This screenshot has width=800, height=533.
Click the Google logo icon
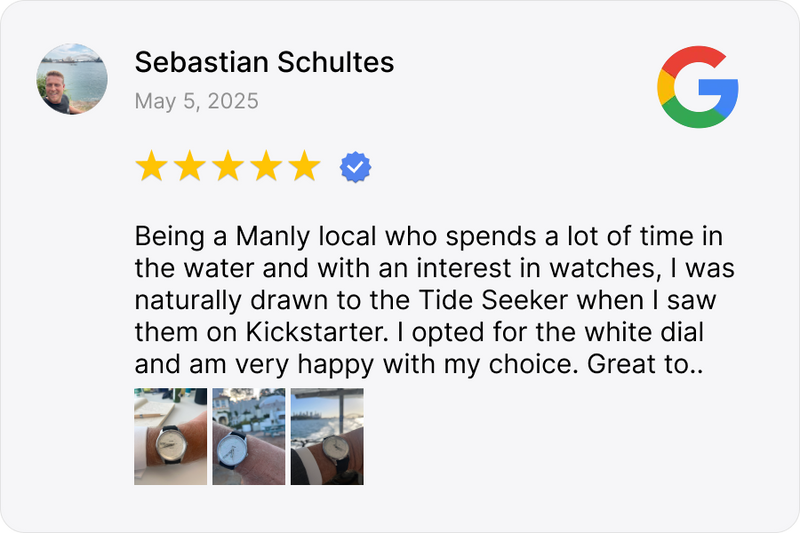[697, 87]
